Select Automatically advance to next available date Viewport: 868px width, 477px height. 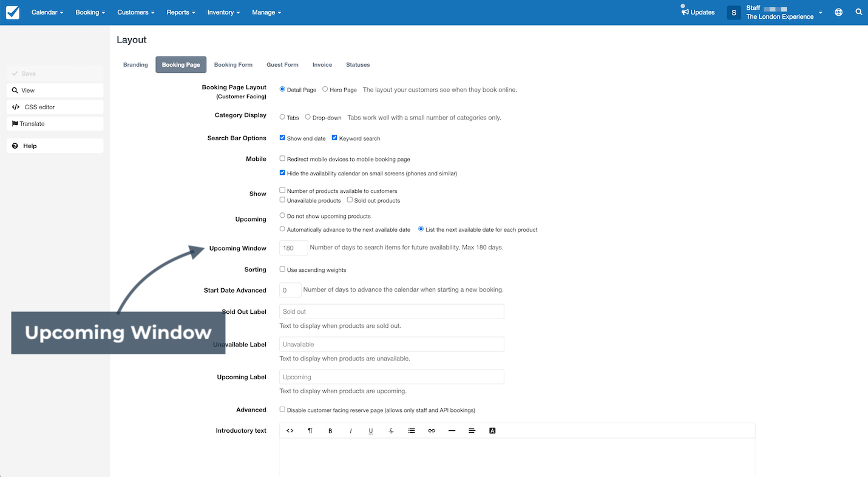pyautogui.click(x=282, y=229)
